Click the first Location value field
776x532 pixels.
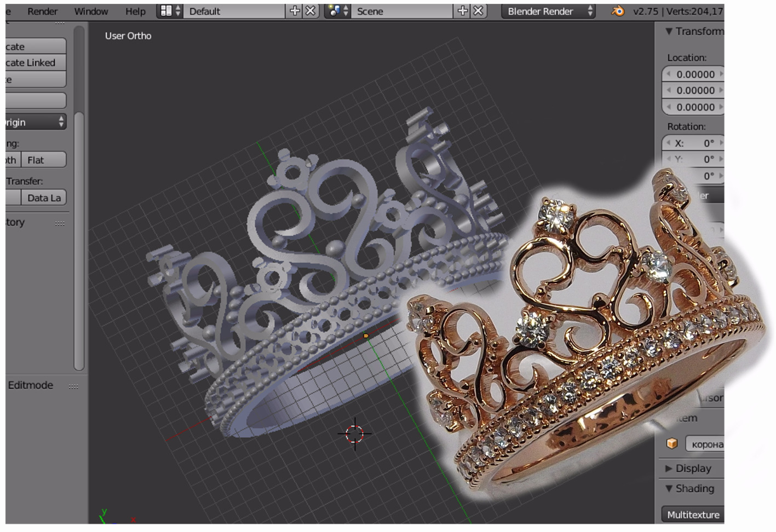[x=694, y=74]
